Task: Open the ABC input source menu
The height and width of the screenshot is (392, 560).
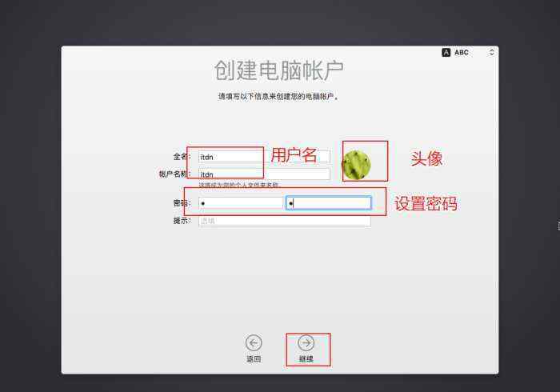Action: (x=462, y=53)
